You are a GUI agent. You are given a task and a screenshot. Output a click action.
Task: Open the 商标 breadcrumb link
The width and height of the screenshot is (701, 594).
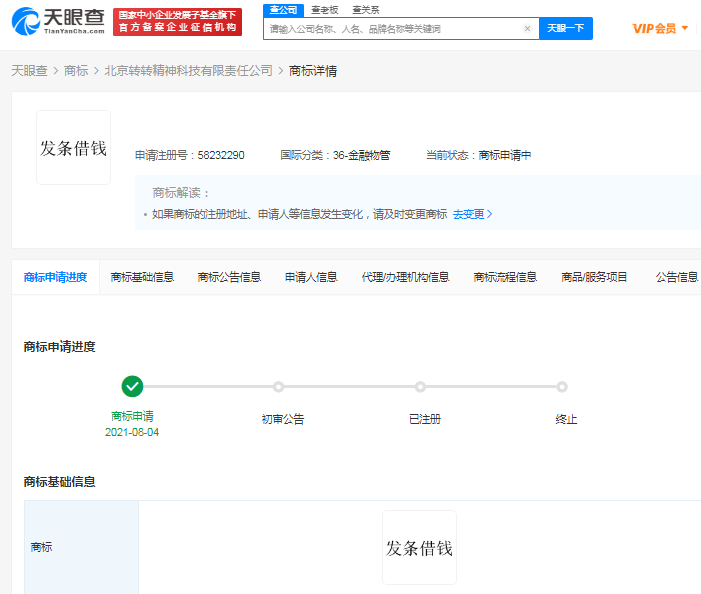(x=76, y=71)
